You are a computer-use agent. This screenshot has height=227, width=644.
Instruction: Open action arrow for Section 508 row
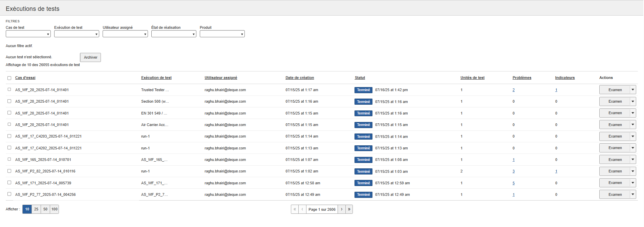(x=632, y=101)
